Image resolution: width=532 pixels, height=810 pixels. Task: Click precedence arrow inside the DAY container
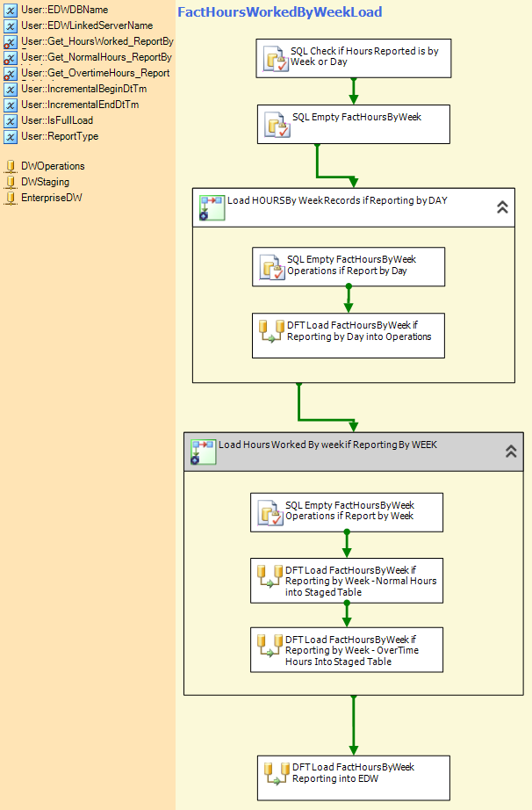click(x=349, y=300)
